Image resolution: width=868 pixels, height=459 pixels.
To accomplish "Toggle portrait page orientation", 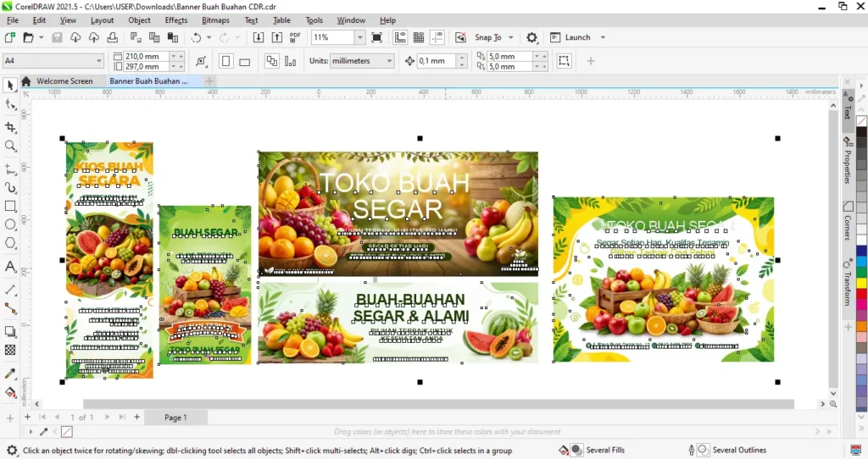I will click(x=225, y=61).
